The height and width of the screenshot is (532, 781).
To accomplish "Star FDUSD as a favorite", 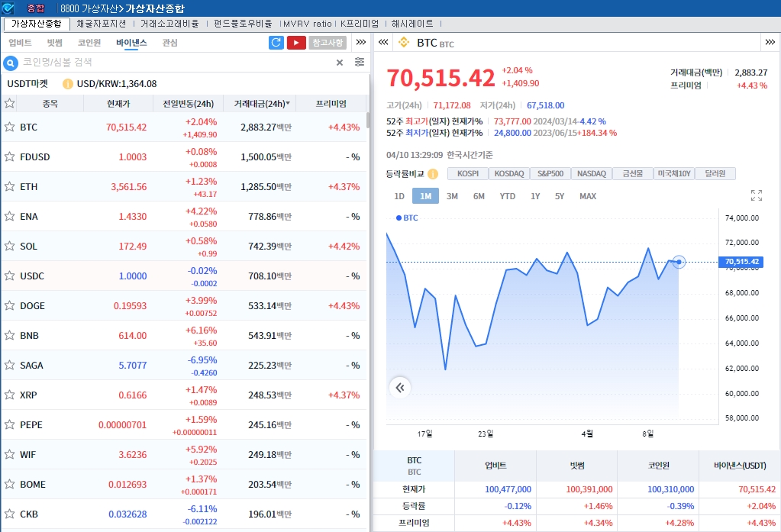I will [9, 157].
